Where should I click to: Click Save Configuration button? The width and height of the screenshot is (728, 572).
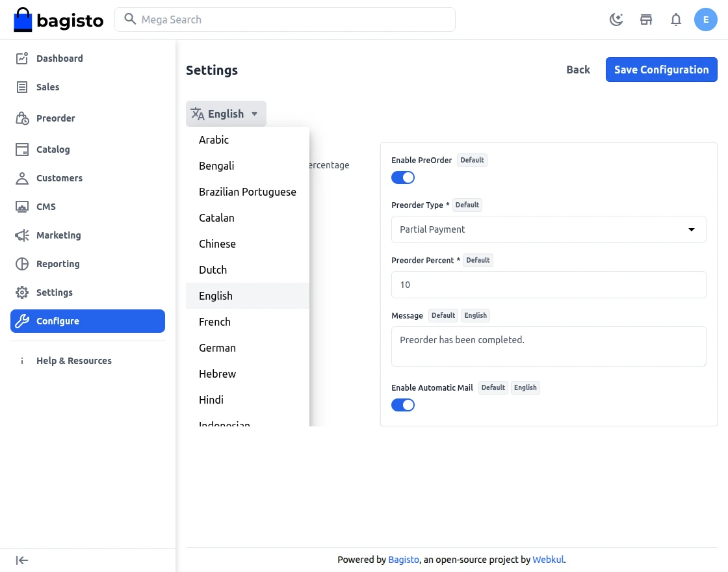point(661,70)
